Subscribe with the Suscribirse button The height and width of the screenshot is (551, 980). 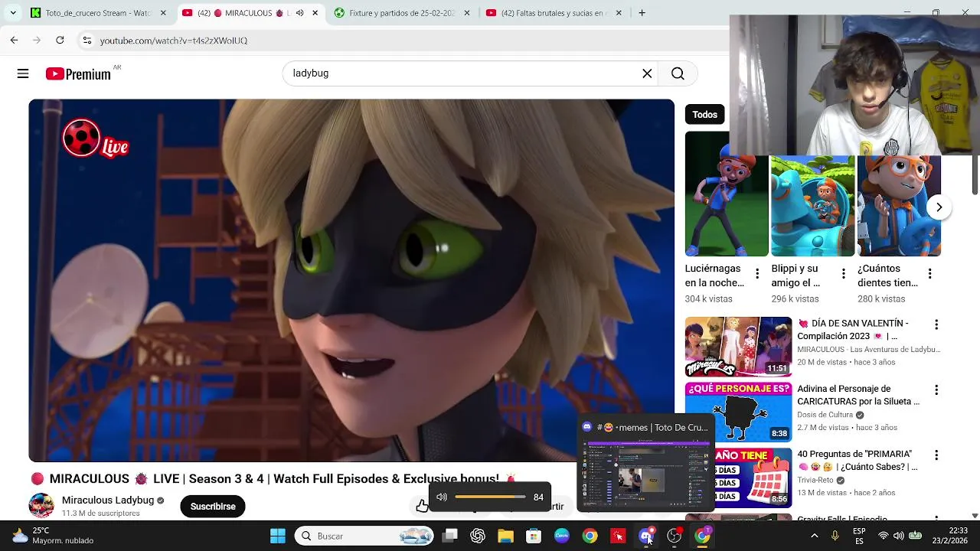click(x=213, y=506)
